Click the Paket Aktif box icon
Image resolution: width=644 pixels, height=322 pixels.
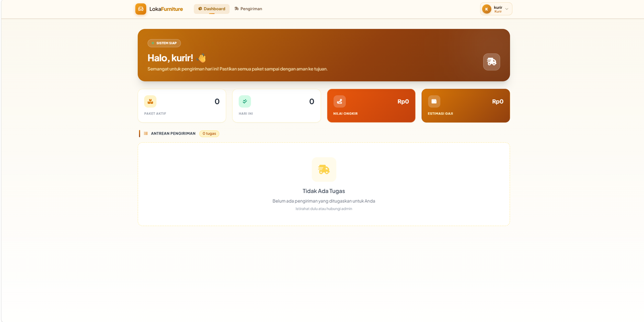pyautogui.click(x=150, y=102)
